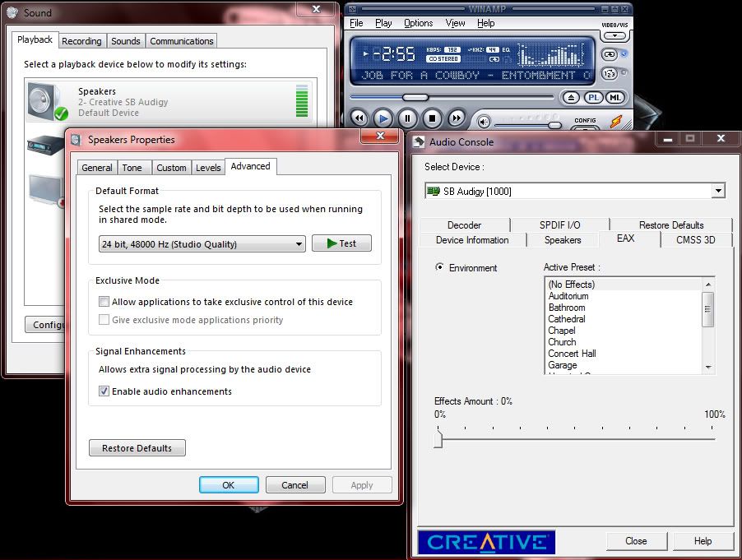This screenshot has width=742, height=560.
Task: Click the Effects Amount slider handle
Action: pos(438,440)
